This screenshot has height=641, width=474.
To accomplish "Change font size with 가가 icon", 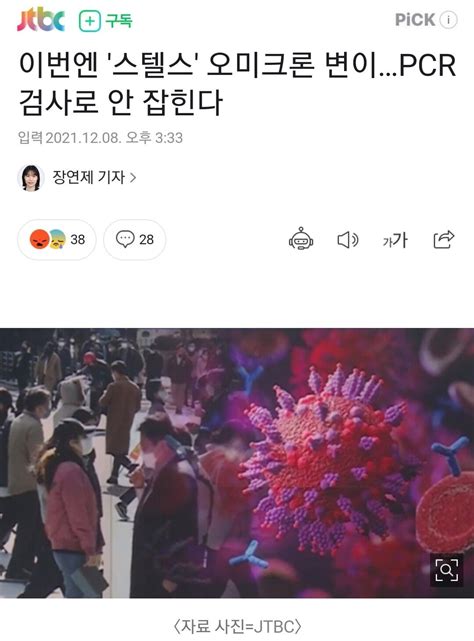I will pos(395,240).
